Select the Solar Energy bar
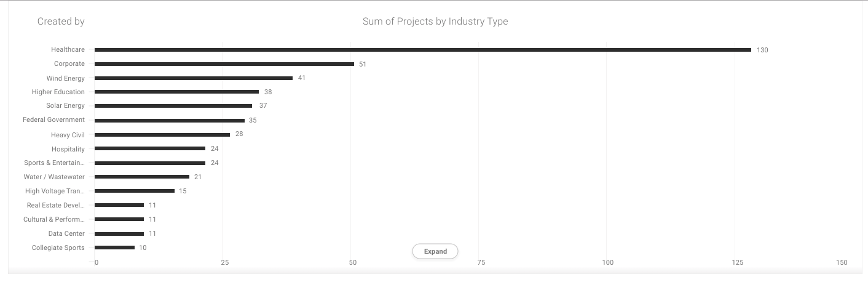868x282 pixels. click(173, 106)
